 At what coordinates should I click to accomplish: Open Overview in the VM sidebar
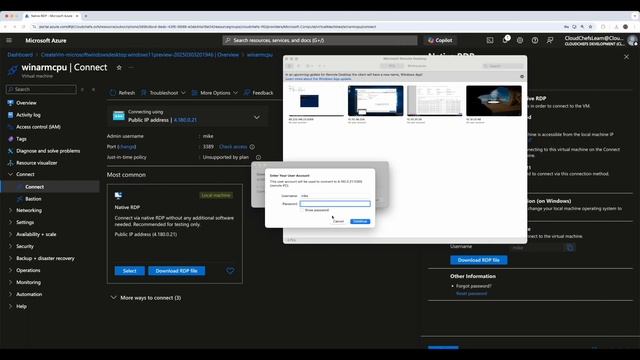point(26,103)
